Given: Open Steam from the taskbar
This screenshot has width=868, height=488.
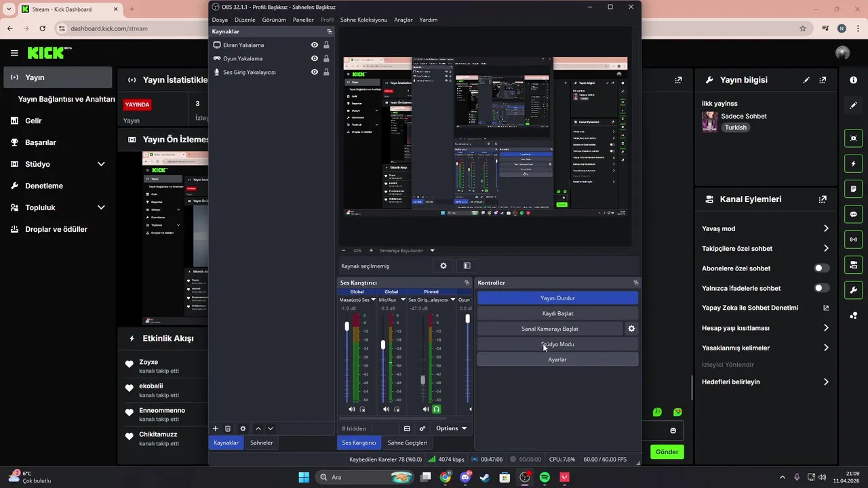Looking at the screenshot, I should point(485,477).
